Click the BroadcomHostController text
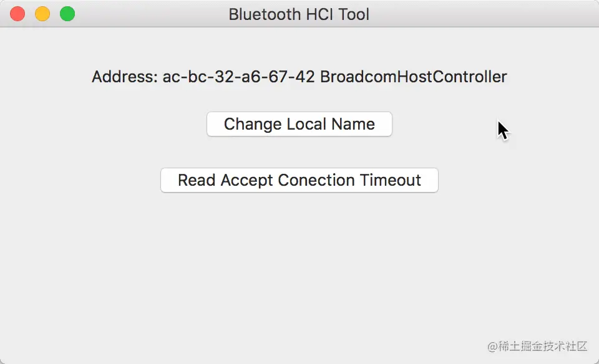599x364 pixels. (x=413, y=77)
